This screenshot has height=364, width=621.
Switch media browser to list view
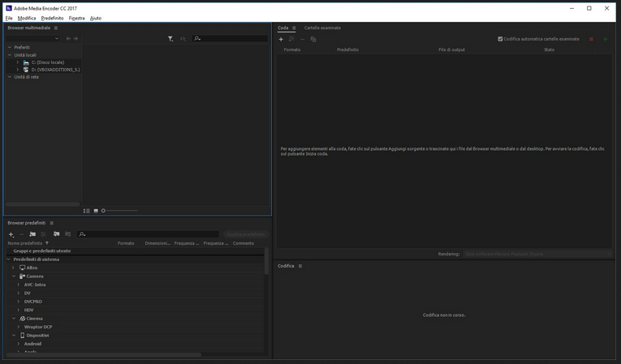[x=86, y=211]
